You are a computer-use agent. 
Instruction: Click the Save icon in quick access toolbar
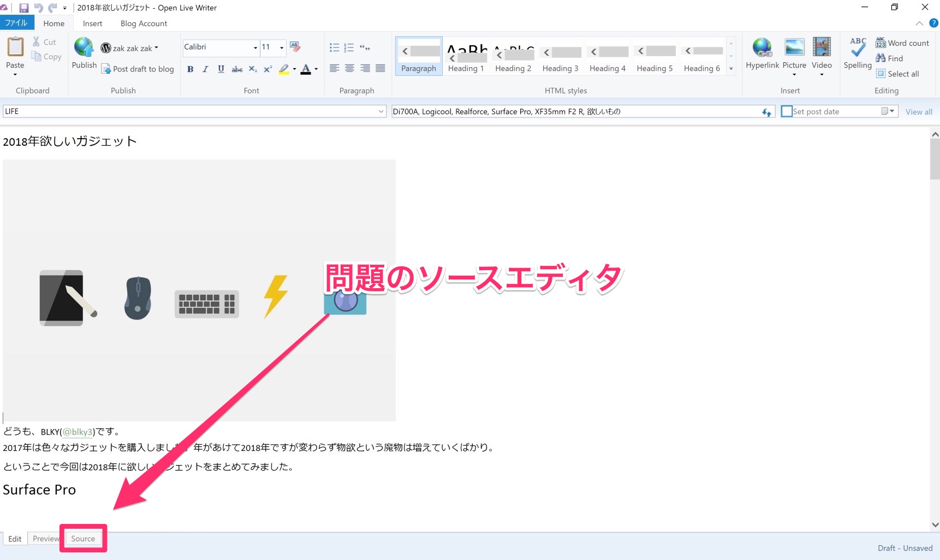tap(24, 8)
